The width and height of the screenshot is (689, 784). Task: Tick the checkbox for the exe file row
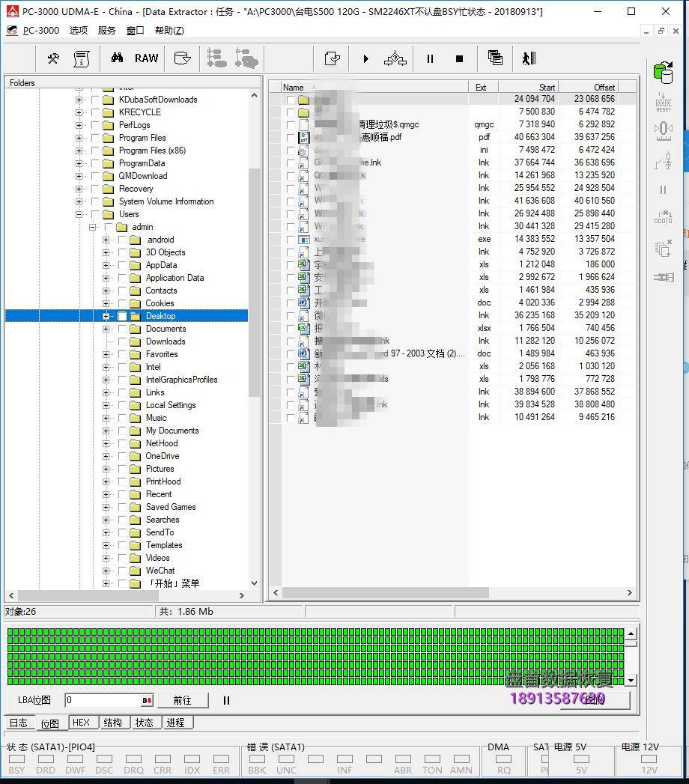coord(291,240)
